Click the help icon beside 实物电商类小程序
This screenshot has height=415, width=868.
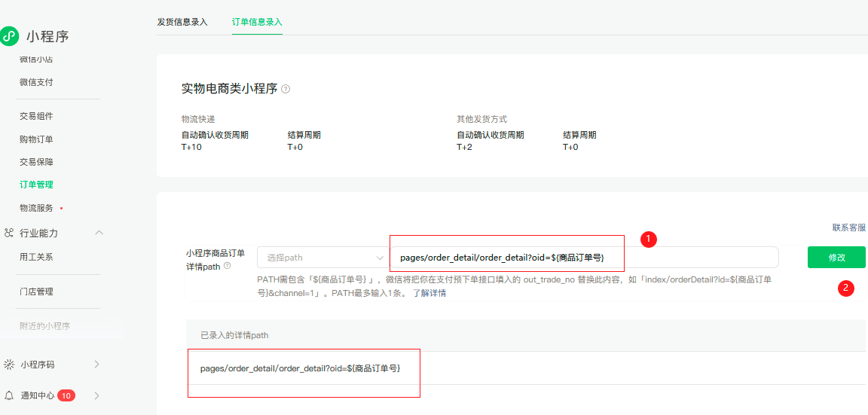[x=286, y=89]
